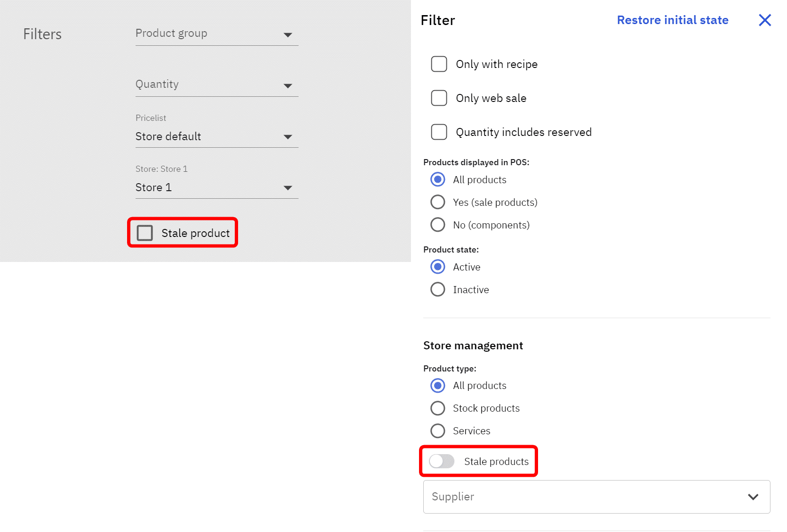This screenshot has height=532, width=787.
Task: Open the Product group dropdown
Action: (x=216, y=34)
